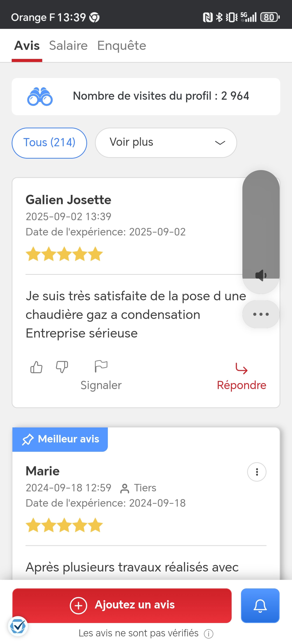Tap the info icon beside unverified notice
The image size is (292, 644).
click(x=208, y=634)
